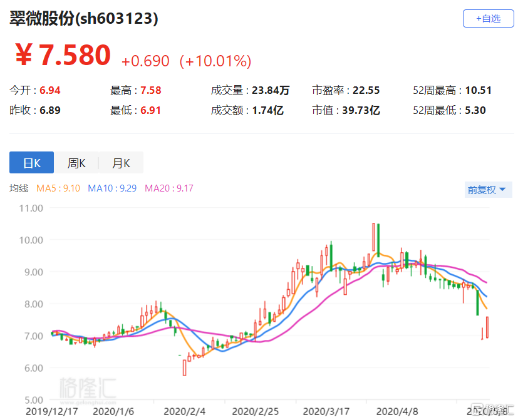Click the 52周最高 10.51 value

pyautogui.click(x=452, y=90)
